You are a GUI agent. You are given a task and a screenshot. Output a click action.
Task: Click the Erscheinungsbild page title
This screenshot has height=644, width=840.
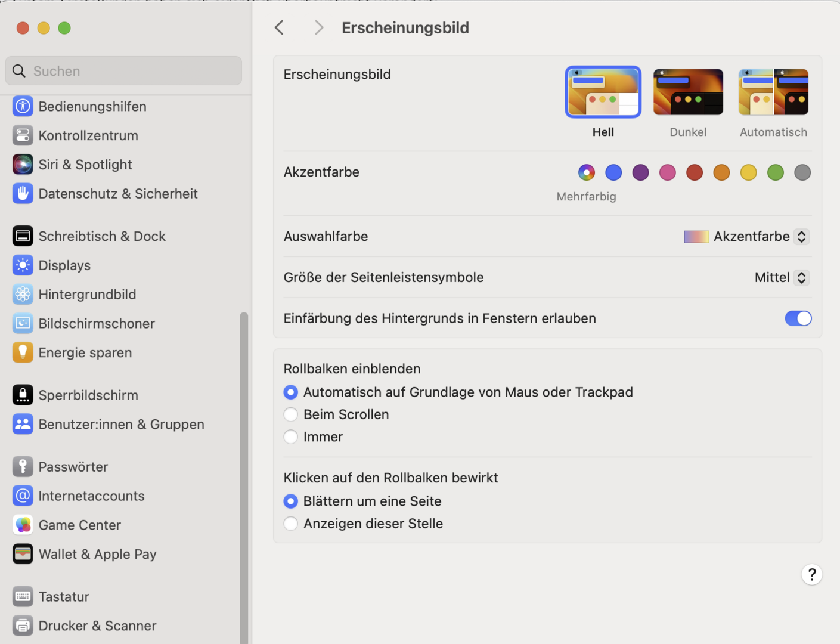405,28
